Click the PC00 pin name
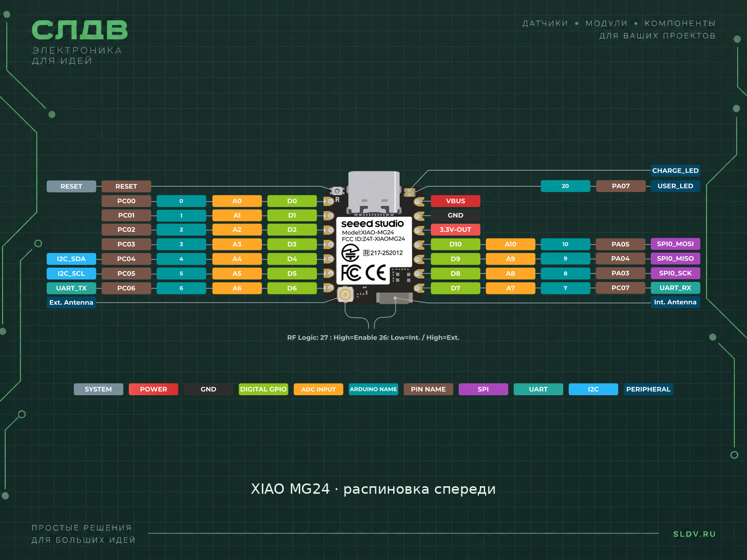This screenshot has height=560, width=747. 127,201
